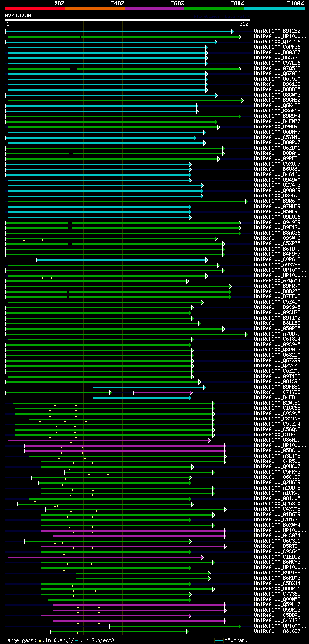Click subject label UniRef100_B2WJ81
309x644 pixels.
278,403
